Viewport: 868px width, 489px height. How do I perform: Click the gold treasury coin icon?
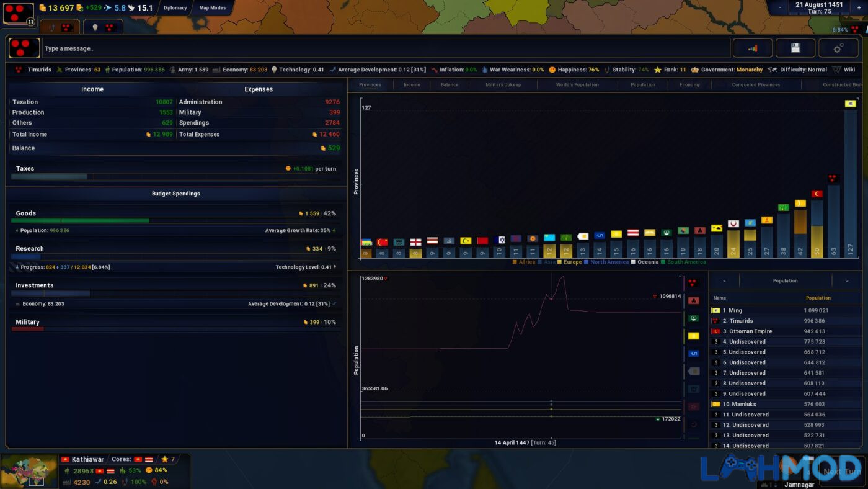[43, 8]
